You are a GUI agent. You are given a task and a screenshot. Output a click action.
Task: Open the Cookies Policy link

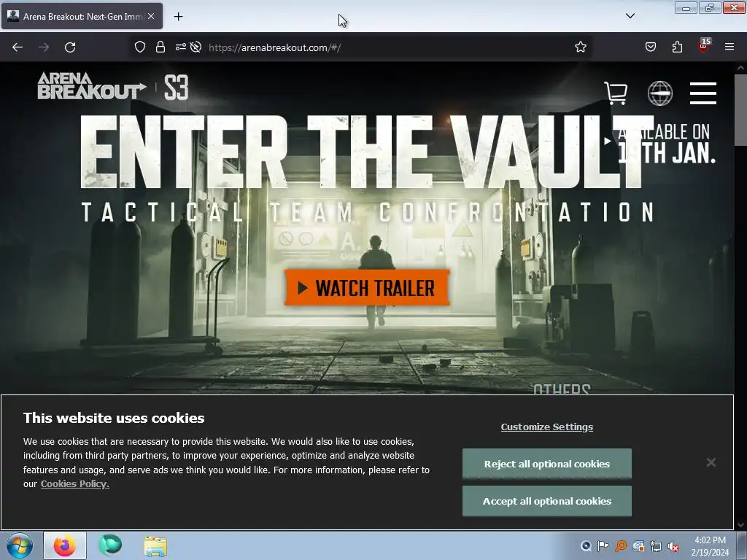tap(75, 484)
